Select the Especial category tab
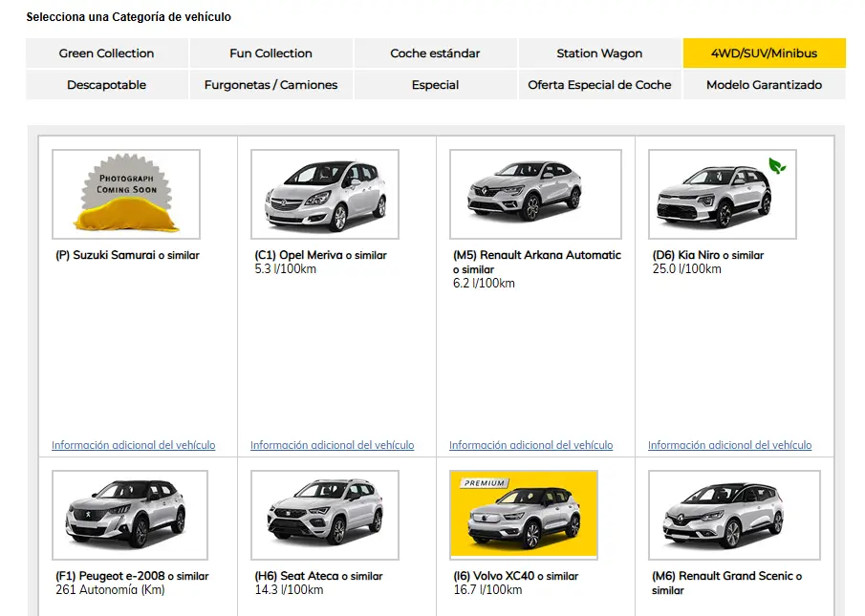 point(435,85)
